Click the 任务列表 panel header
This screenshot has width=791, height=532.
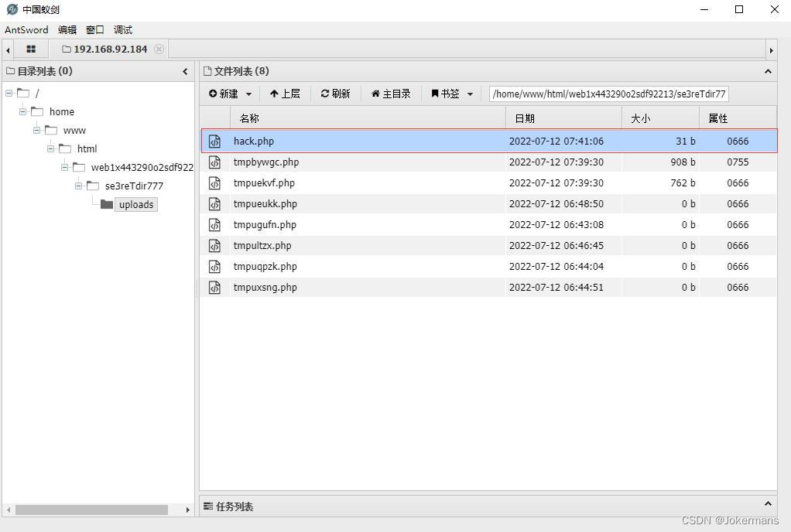point(488,506)
